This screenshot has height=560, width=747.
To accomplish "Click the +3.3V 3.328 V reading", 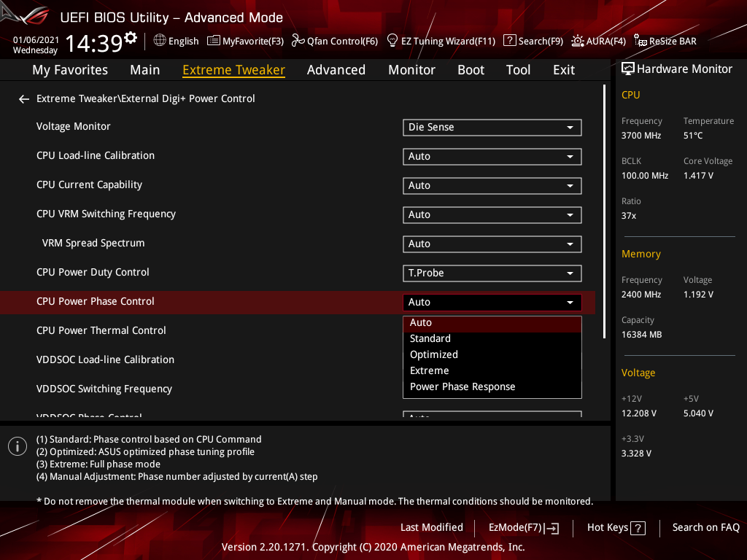I will (636, 454).
